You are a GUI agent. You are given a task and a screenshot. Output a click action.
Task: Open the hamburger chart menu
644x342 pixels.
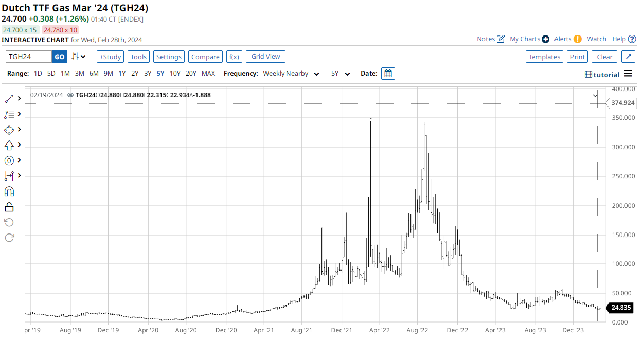click(628, 74)
